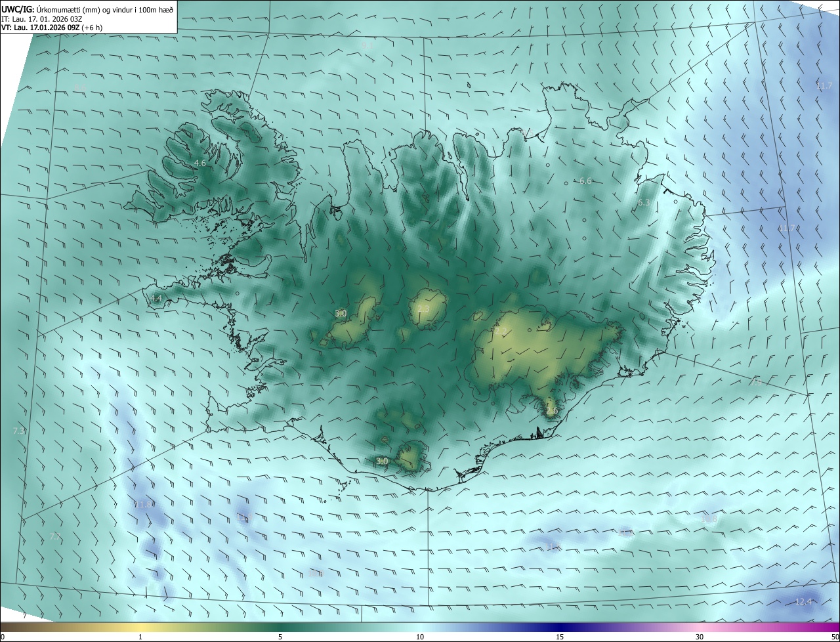Screen dimensions: 840x642
Task: Click the colorbar tick label 15
Action: click(x=560, y=637)
